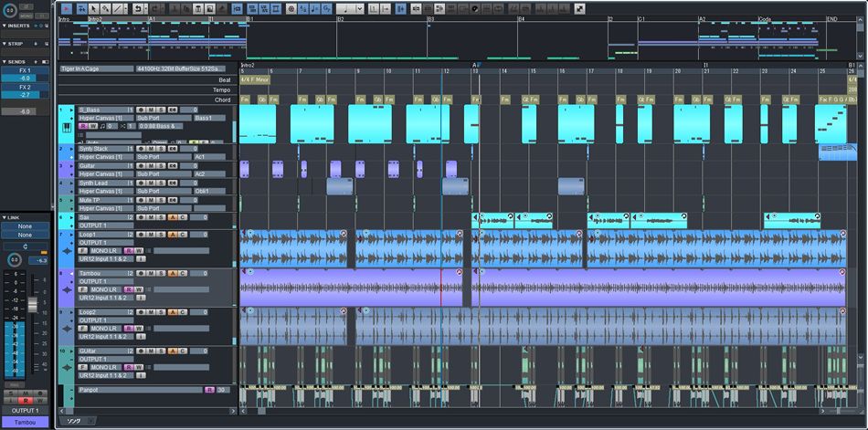Click the red circle target icon in the toolbar
868x430 pixels.
[290, 9]
